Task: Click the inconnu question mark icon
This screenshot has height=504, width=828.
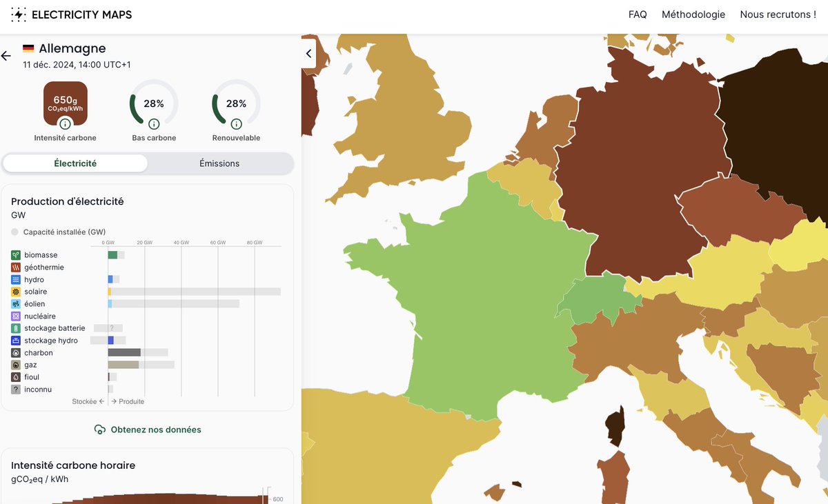Action: [x=16, y=390]
